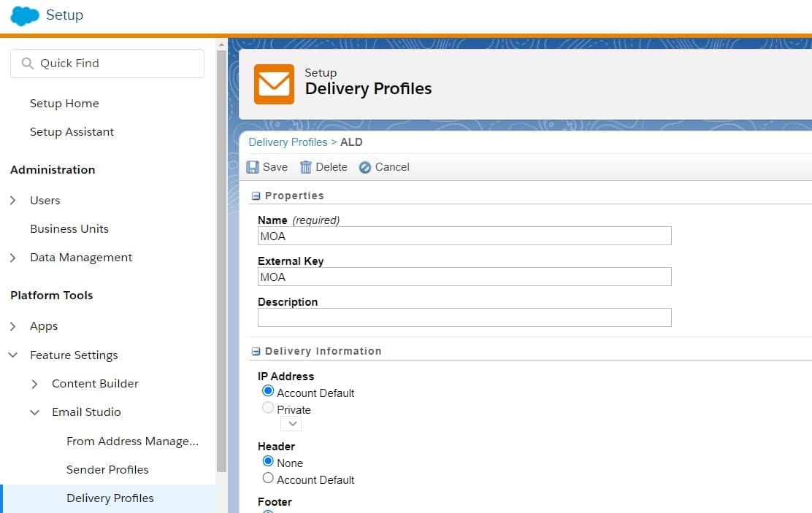Click the orange Delivery Profiles envelope icon

(x=274, y=84)
